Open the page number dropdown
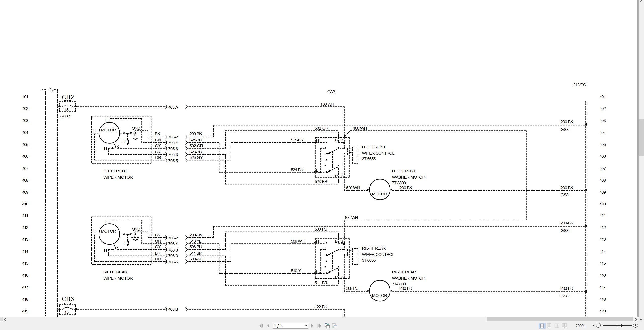 point(306,326)
